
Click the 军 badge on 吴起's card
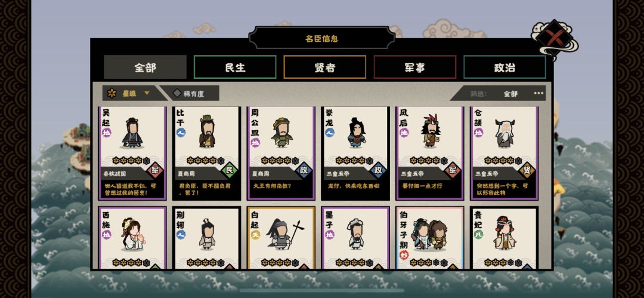(x=155, y=170)
